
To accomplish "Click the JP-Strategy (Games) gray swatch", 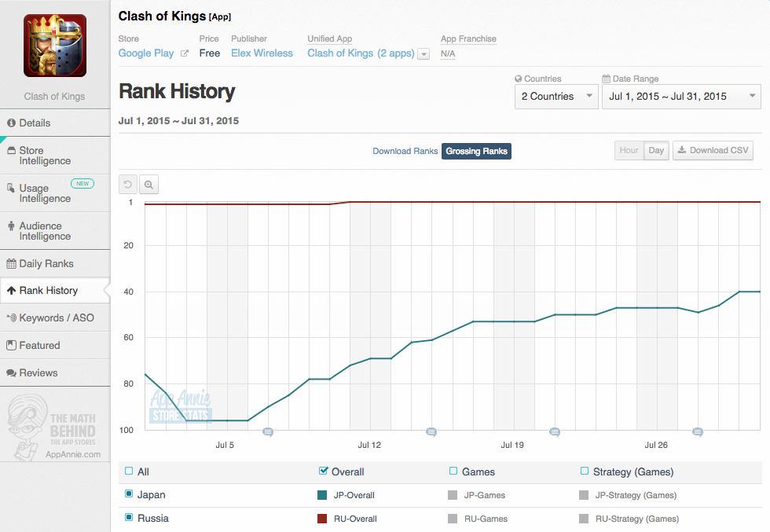I will coord(584,494).
